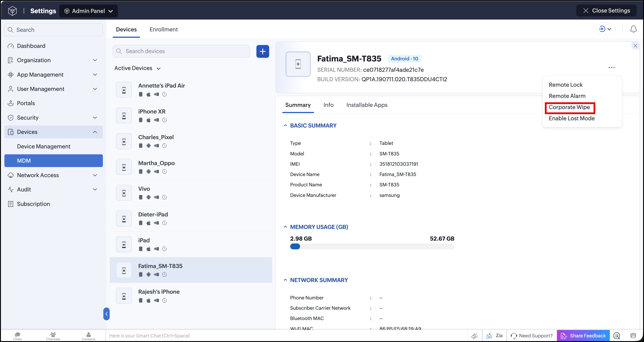This screenshot has width=644, height=342.
Task: Open Chats in the bottom bar
Action: [18, 336]
